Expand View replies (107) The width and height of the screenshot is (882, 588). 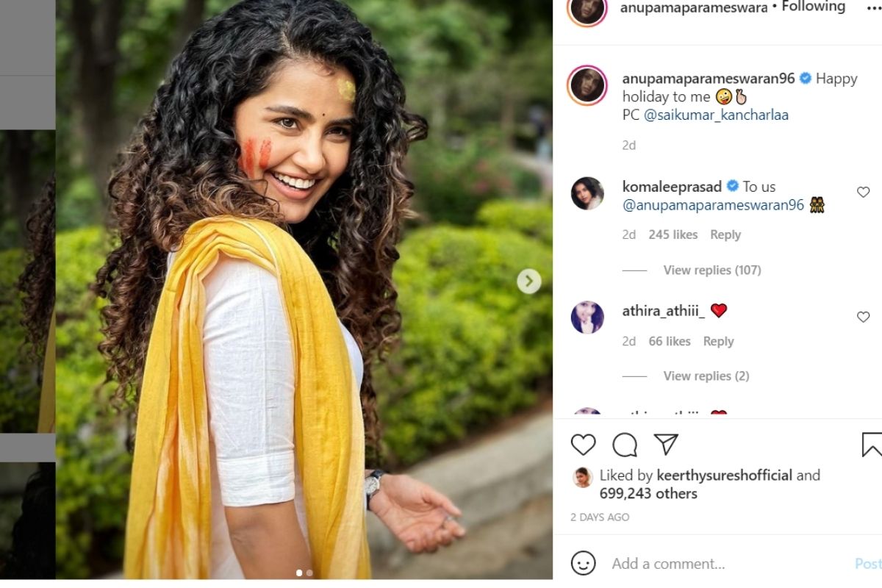click(x=712, y=270)
